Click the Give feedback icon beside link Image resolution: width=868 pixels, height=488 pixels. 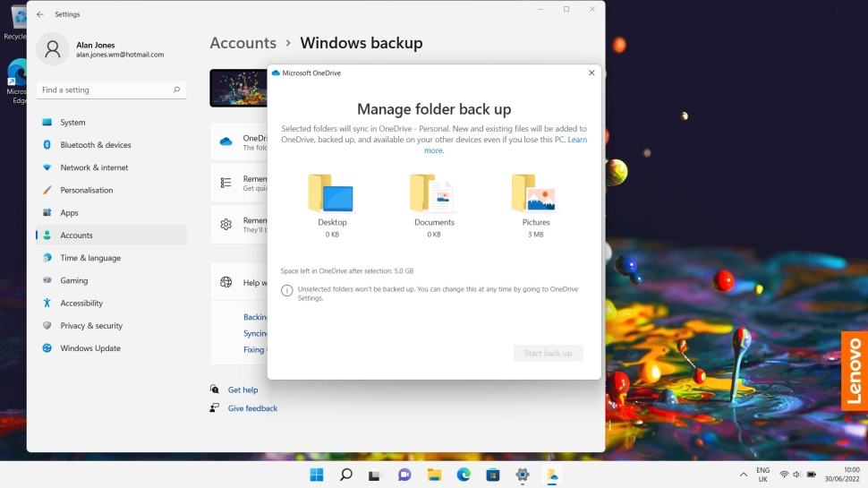tap(214, 408)
